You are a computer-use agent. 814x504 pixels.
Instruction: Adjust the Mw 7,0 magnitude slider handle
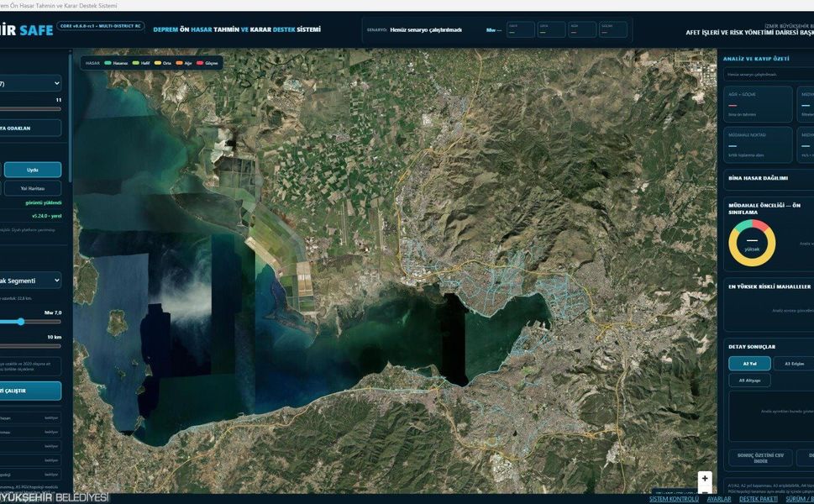(21, 322)
